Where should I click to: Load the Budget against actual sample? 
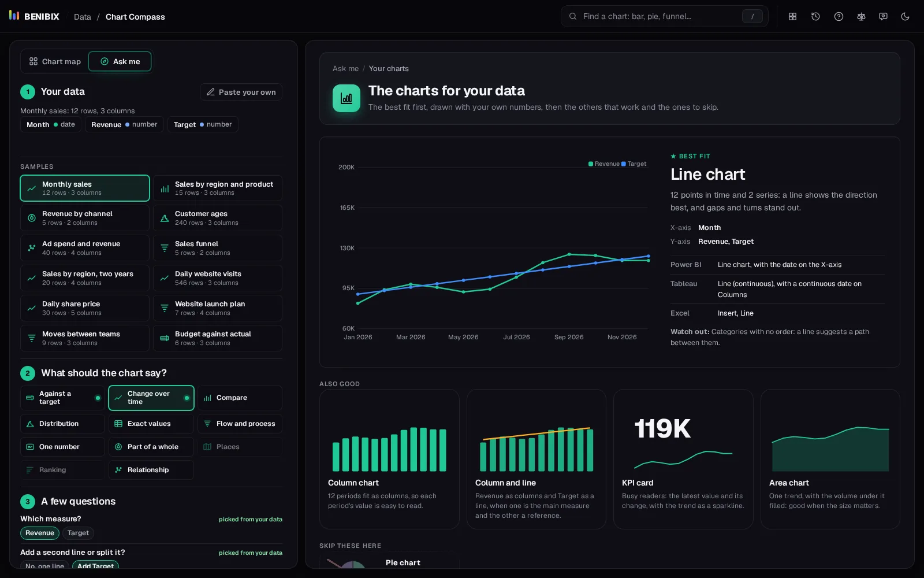click(218, 338)
